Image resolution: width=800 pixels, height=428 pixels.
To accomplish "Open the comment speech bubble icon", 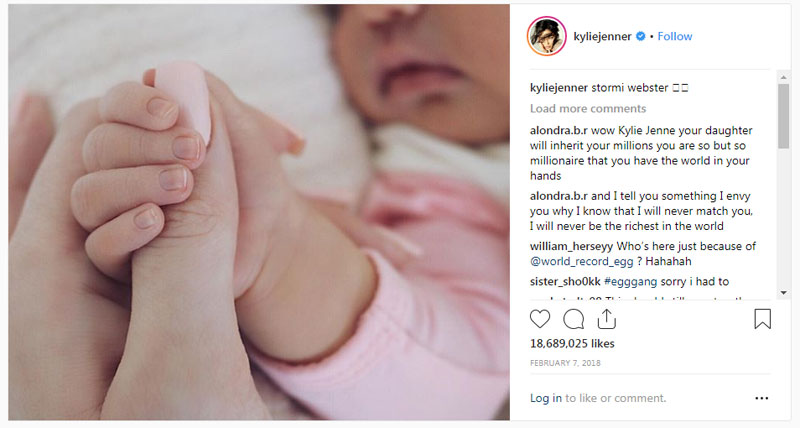I will (573, 319).
